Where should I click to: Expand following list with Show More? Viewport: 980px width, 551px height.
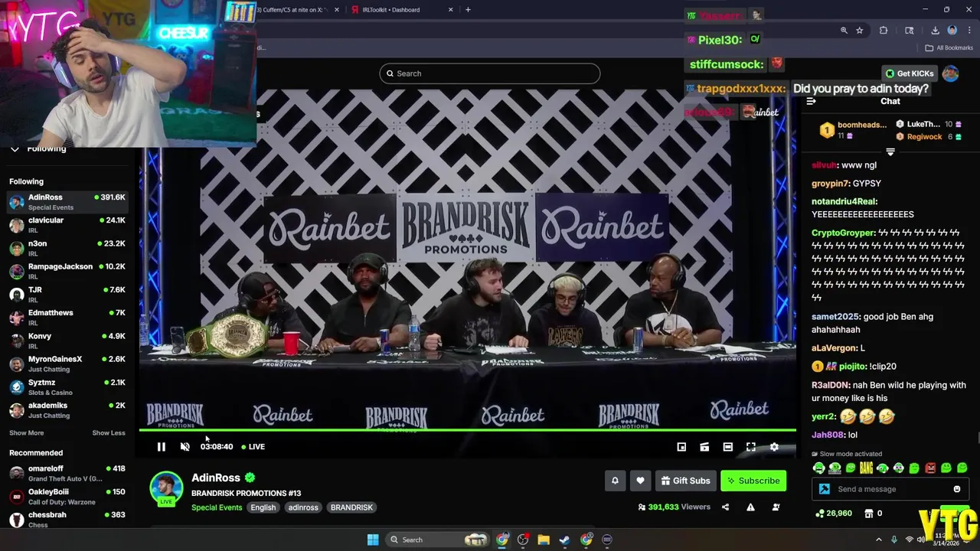[x=26, y=433]
